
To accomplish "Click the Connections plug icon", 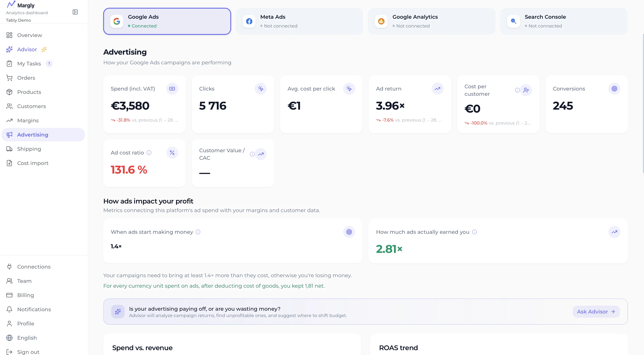I will point(9,267).
